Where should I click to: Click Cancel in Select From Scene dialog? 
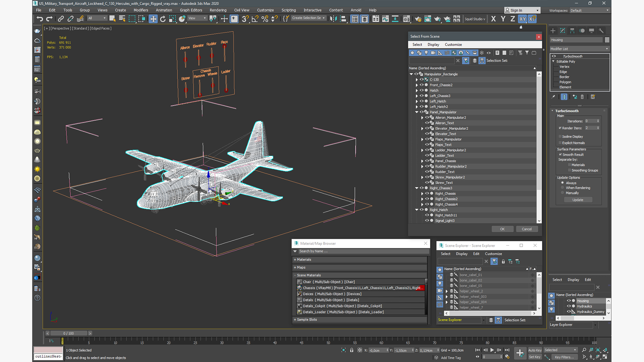527,229
